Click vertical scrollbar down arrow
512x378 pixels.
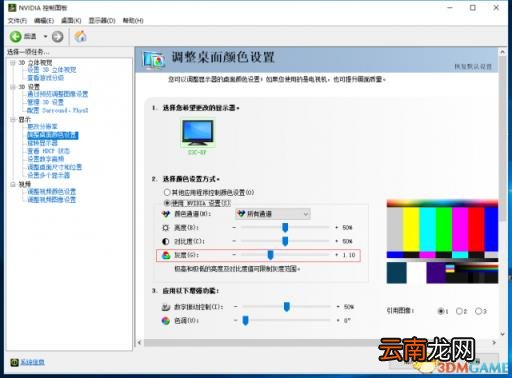[x=502, y=334]
